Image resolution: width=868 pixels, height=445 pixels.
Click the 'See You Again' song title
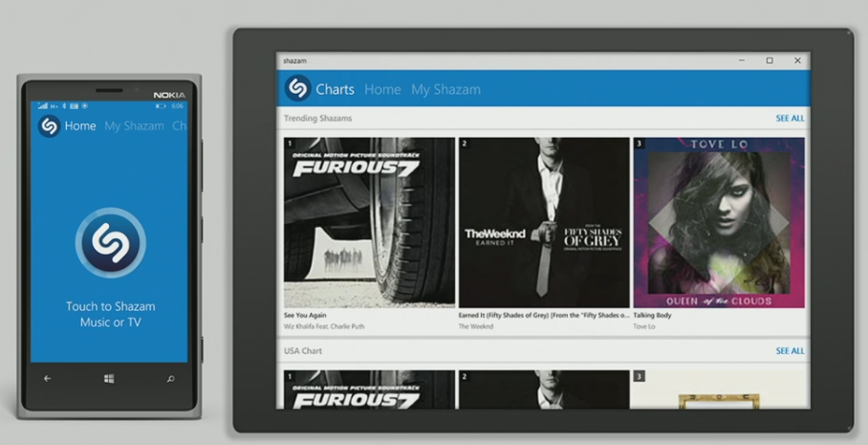(305, 315)
